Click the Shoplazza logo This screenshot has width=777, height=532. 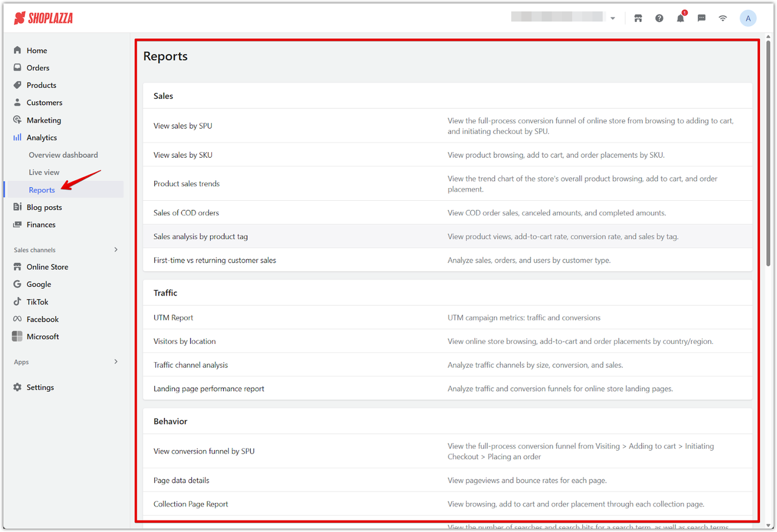tap(43, 18)
